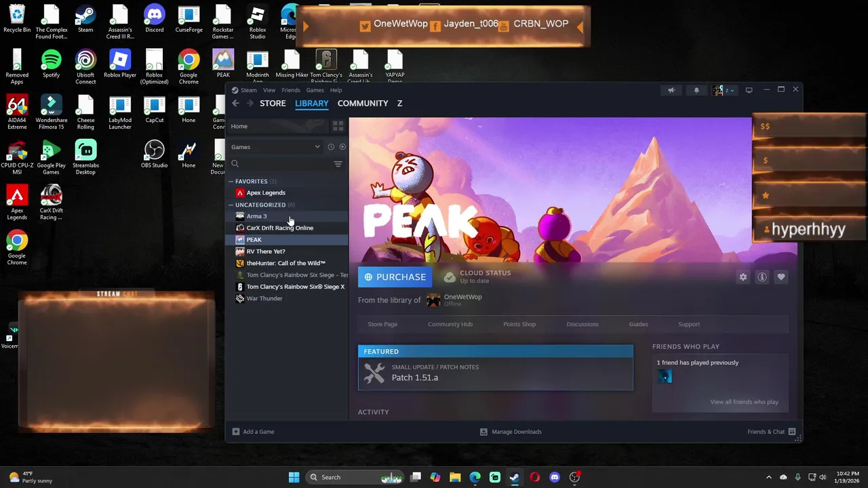
Task: Click Opera icon in Windows taskbar
Action: click(x=534, y=477)
